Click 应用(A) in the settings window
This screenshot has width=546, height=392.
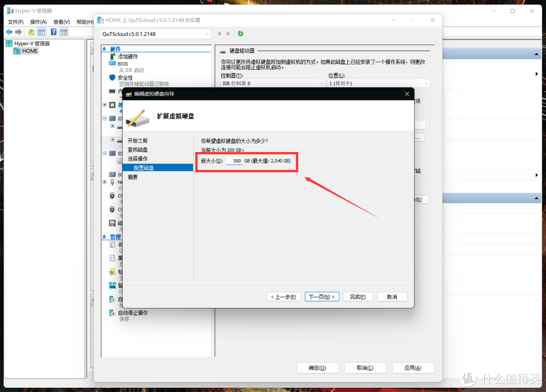pyautogui.click(x=413, y=368)
